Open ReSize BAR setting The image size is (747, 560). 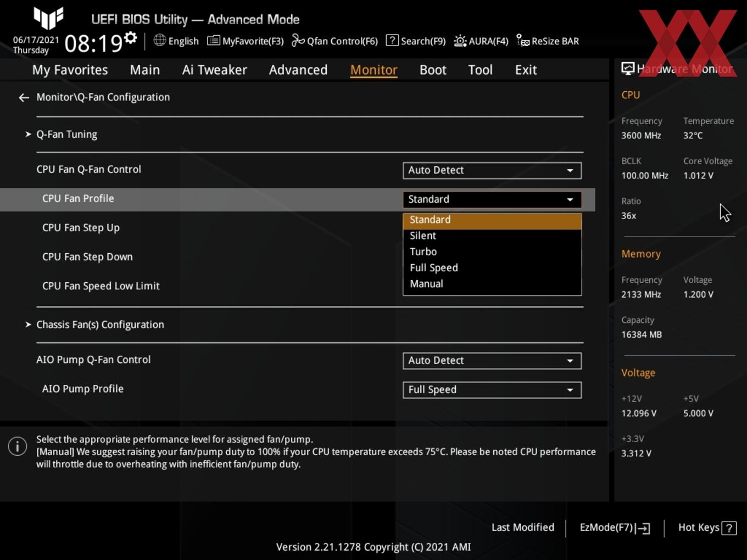[x=548, y=41]
